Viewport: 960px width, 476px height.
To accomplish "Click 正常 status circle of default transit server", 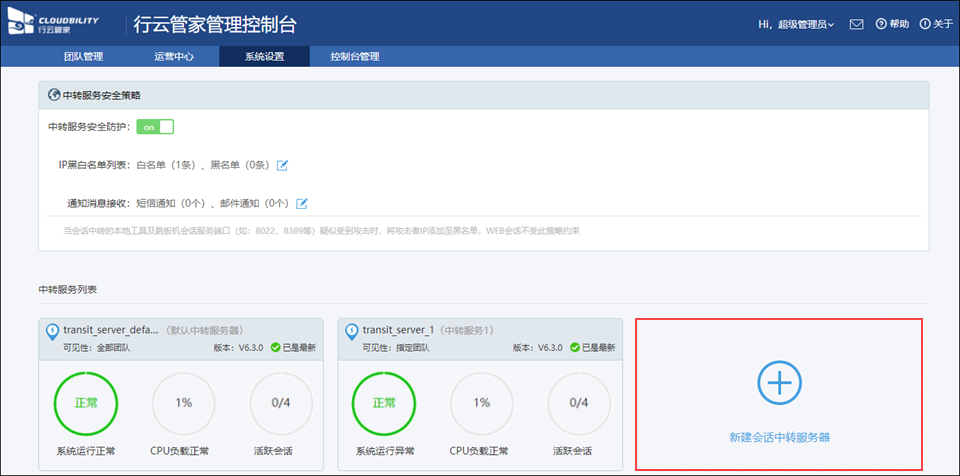I will click(x=85, y=403).
